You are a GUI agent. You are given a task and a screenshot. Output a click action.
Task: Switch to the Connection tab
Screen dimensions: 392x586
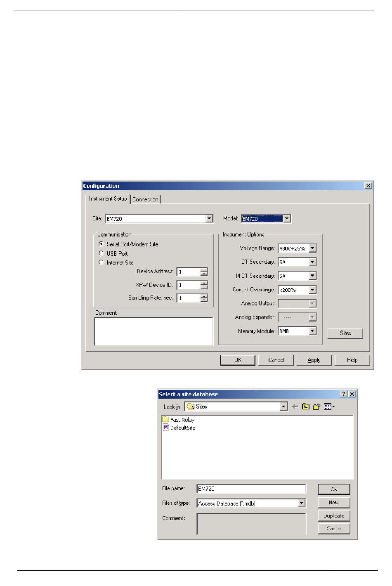(145, 199)
